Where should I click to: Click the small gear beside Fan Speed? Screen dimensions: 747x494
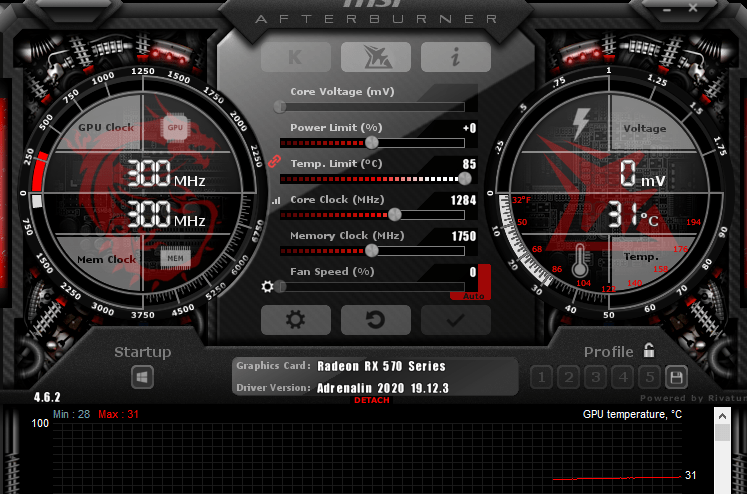tap(268, 287)
